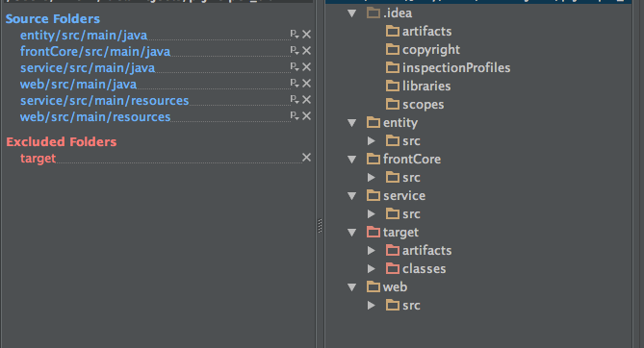Expand src under entity
This screenshot has height=348, width=644.
372,140
